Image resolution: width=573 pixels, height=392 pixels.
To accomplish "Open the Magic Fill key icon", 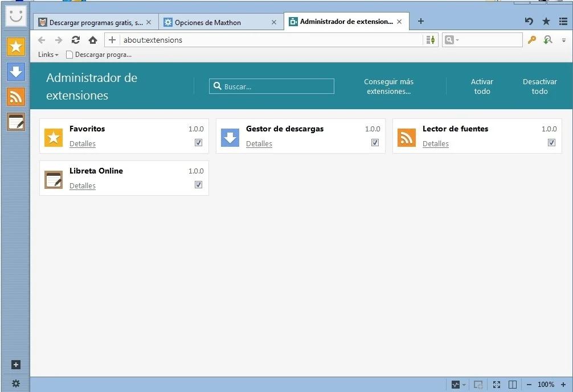I will [x=532, y=40].
